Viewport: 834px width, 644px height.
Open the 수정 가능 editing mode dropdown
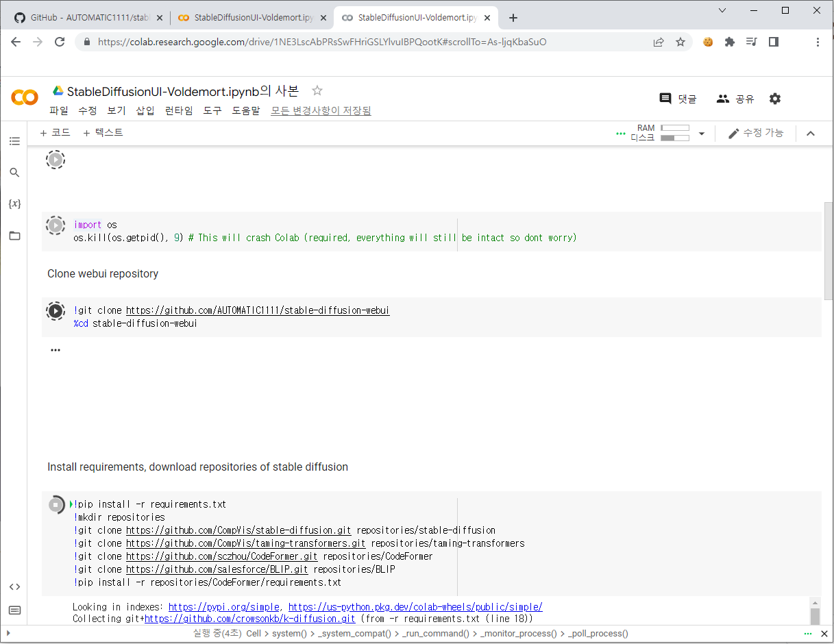point(756,133)
